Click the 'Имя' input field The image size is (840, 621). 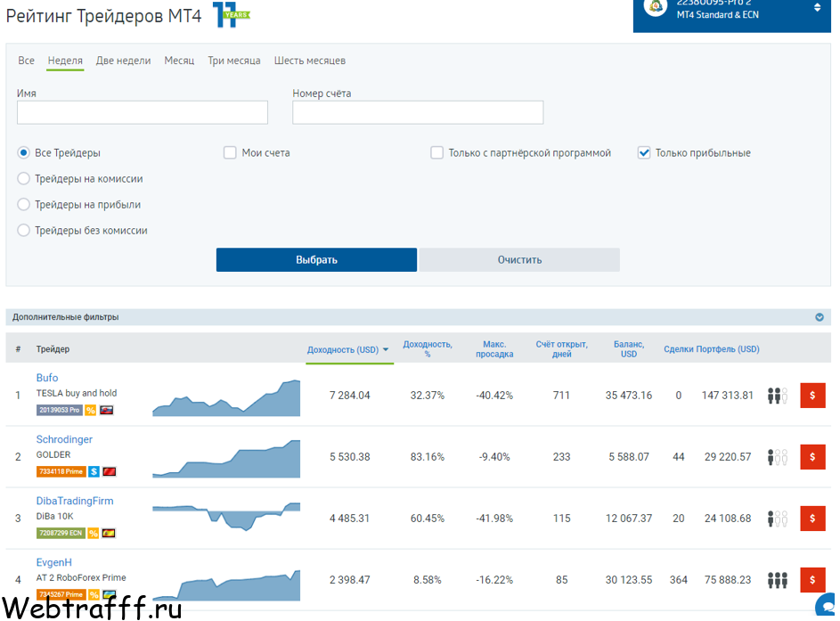143,112
